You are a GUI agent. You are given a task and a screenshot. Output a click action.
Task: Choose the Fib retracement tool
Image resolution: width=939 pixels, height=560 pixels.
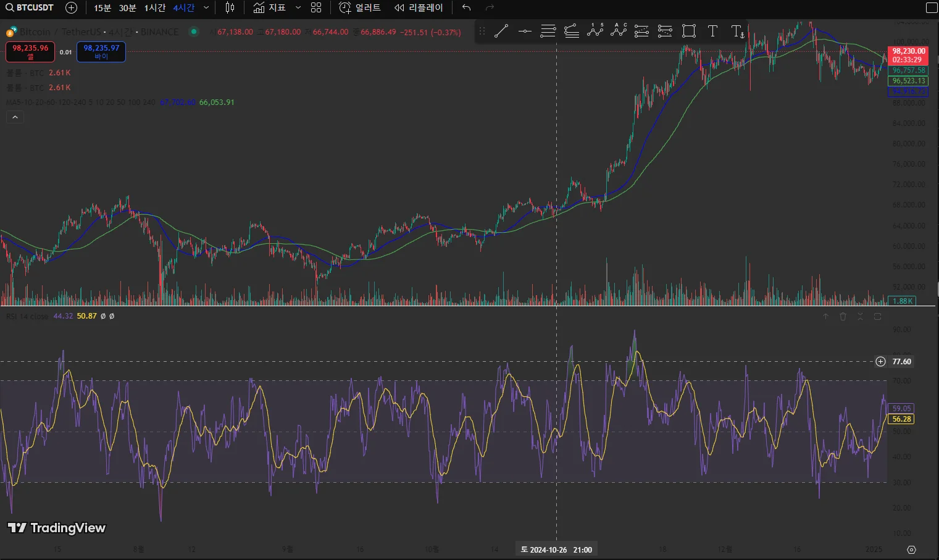(x=548, y=31)
